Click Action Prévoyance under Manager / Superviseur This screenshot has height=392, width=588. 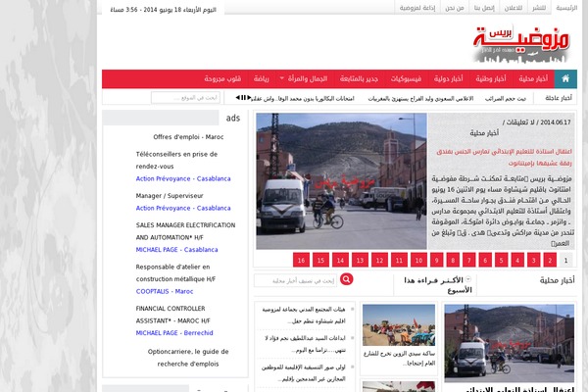[183, 208]
